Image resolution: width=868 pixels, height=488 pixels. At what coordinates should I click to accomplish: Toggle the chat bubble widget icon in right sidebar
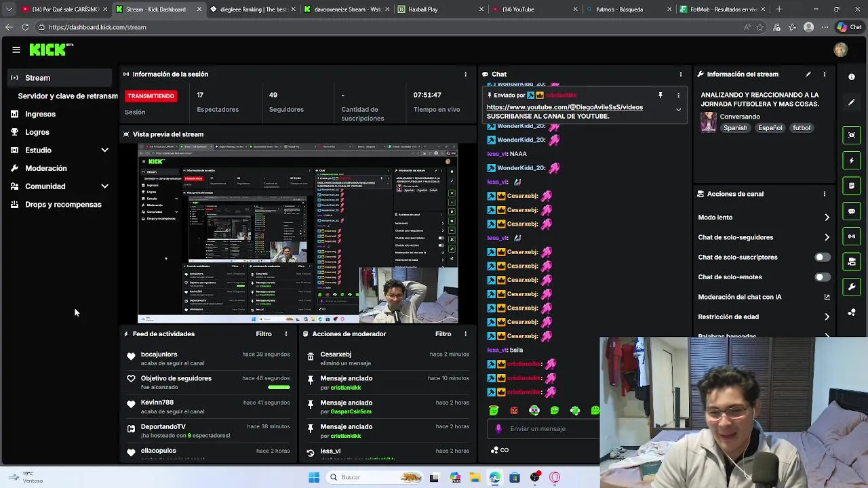[x=852, y=211]
